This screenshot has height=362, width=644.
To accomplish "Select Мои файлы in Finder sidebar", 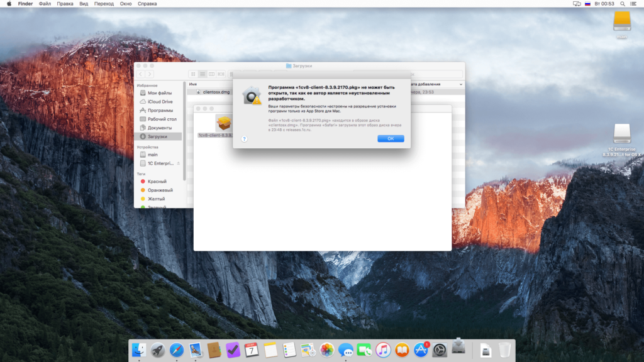I will 159,93.
